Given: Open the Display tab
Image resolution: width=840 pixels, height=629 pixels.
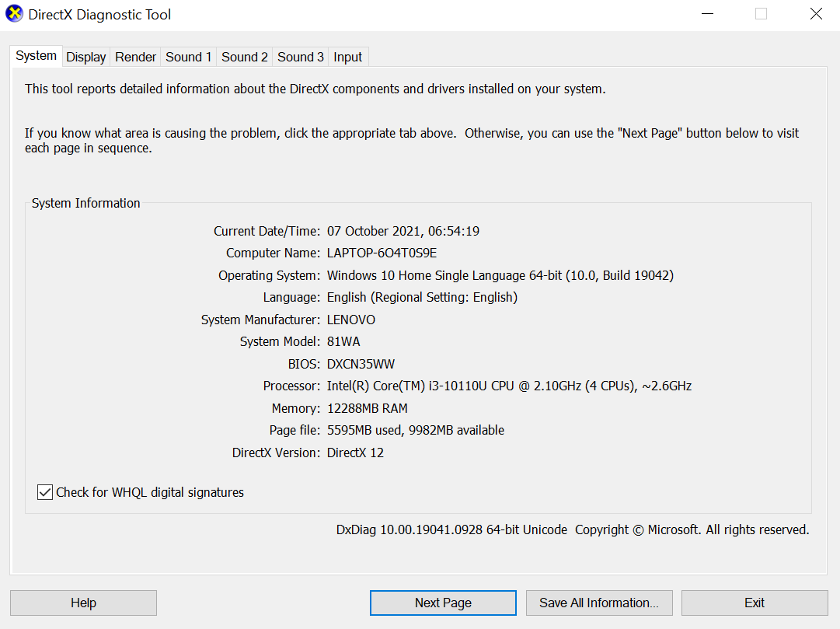Looking at the screenshot, I should [85, 57].
